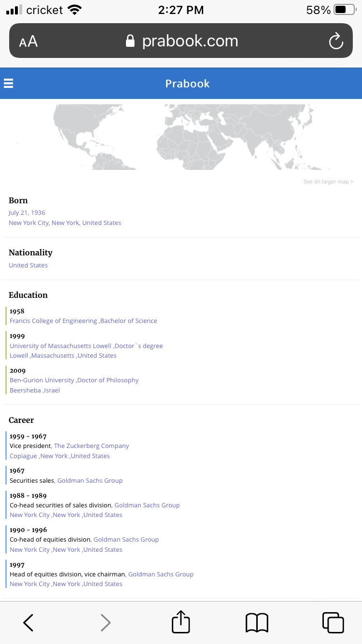Open the Prabook hamburger menu
The width and height of the screenshot is (362, 644).
coord(8,84)
